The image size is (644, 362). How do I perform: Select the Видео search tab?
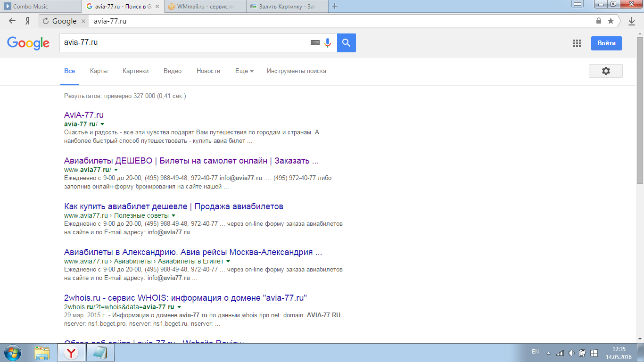click(173, 71)
